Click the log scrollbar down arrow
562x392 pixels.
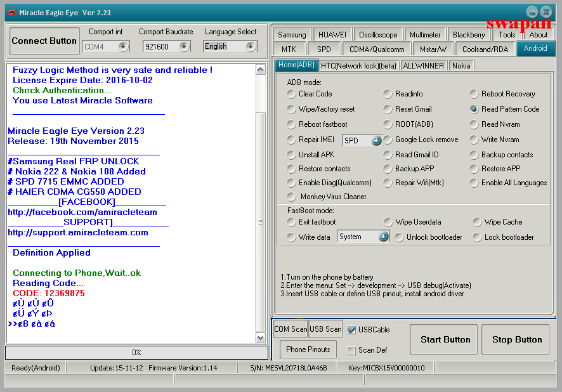pyautogui.click(x=261, y=337)
